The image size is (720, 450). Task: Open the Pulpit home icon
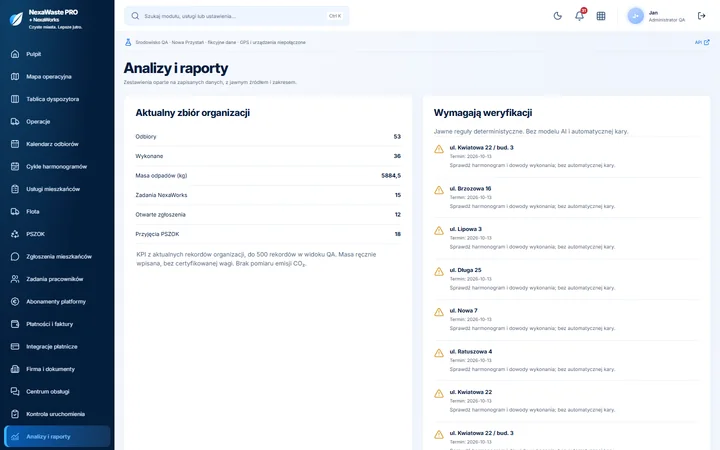15,54
